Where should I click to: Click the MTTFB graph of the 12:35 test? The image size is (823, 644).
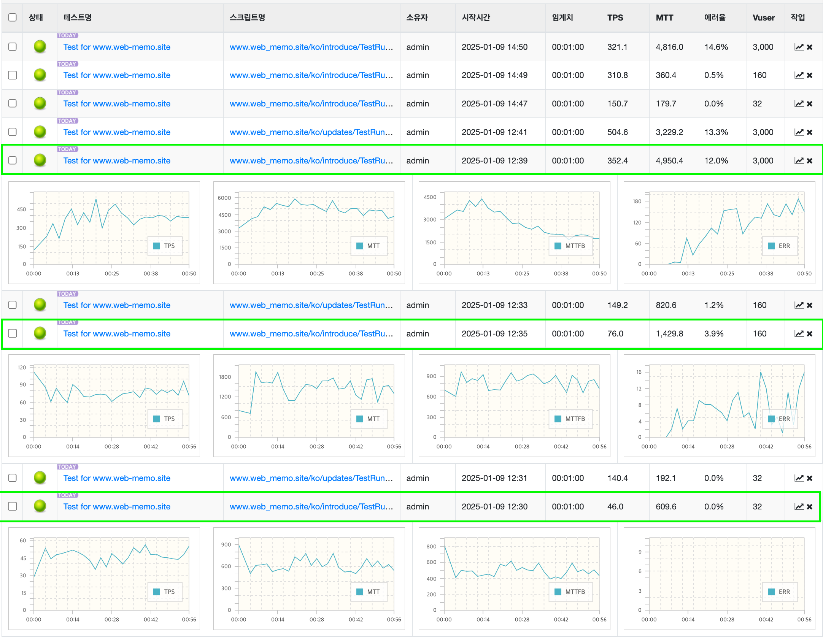(514, 406)
